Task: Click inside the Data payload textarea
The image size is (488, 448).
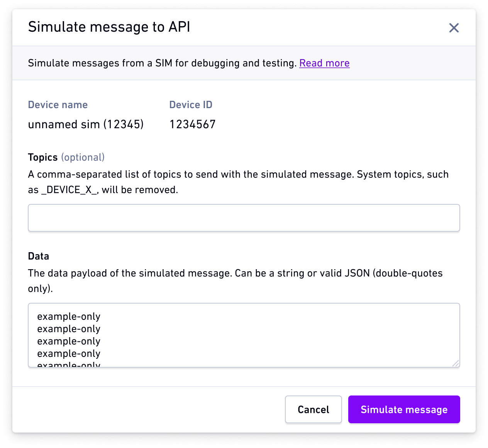Action: [x=244, y=335]
